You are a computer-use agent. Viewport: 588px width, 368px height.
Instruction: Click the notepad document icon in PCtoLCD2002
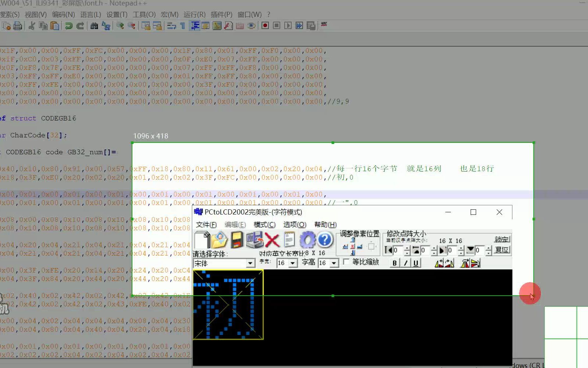pyautogui.click(x=289, y=240)
